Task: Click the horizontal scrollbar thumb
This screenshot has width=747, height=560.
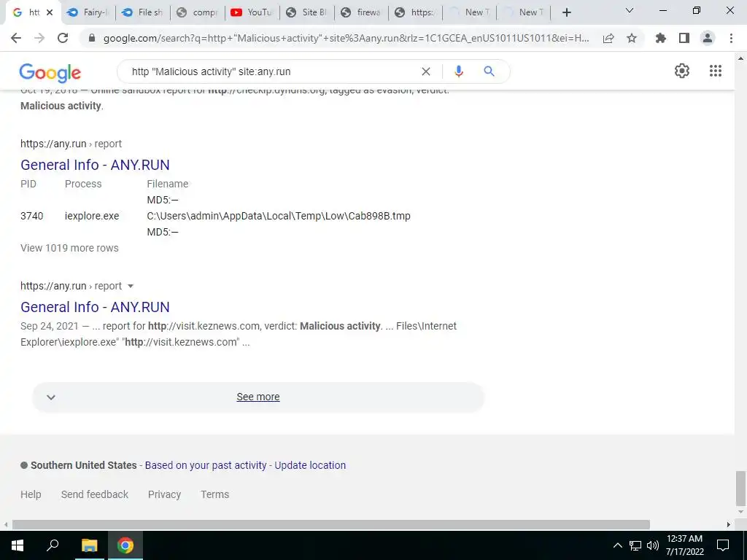Action: [331, 524]
